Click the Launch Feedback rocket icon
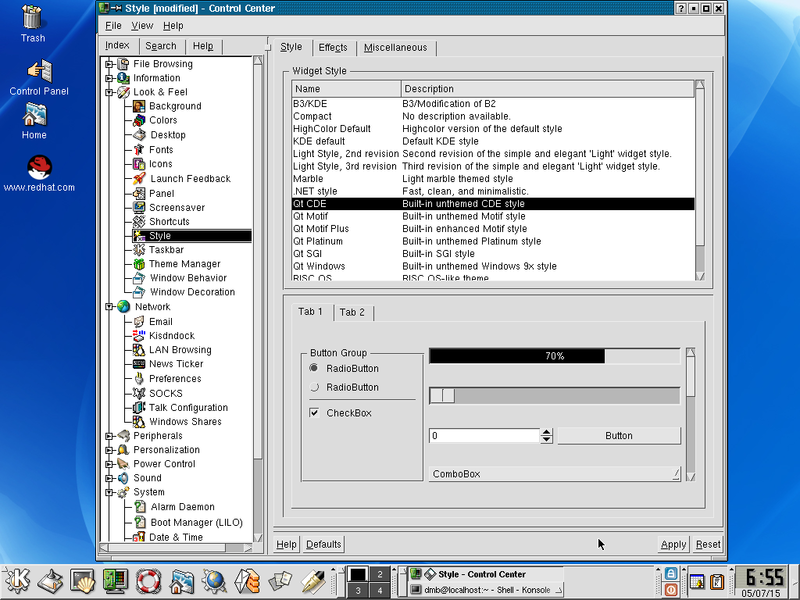The height and width of the screenshot is (600, 800). [x=139, y=179]
